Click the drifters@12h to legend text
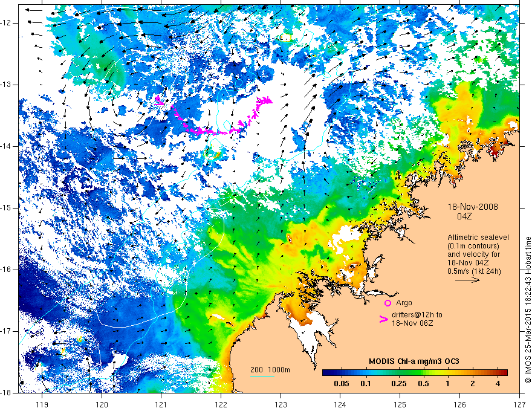This screenshot has width=532, height=411. pos(417,315)
